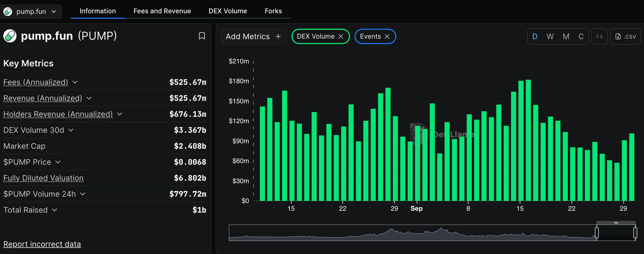Expand the $PUMP Price details
Image resolution: width=644 pixels, height=254 pixels.
coord(58,162)
